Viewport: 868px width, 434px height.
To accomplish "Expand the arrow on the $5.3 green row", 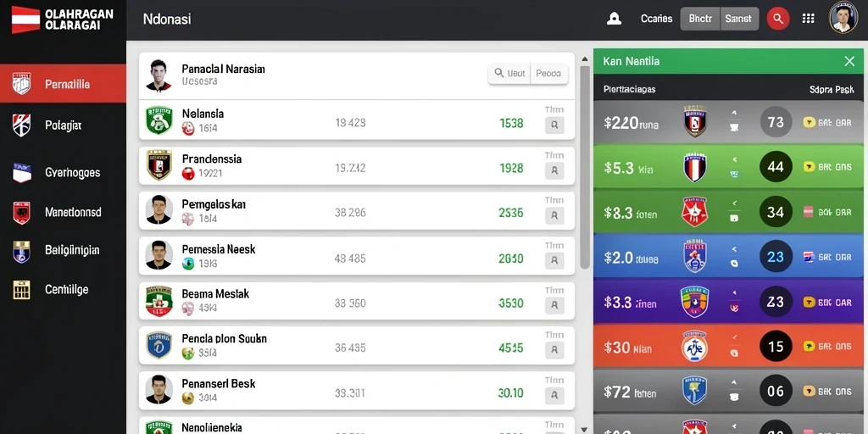I will coord(734,159).
